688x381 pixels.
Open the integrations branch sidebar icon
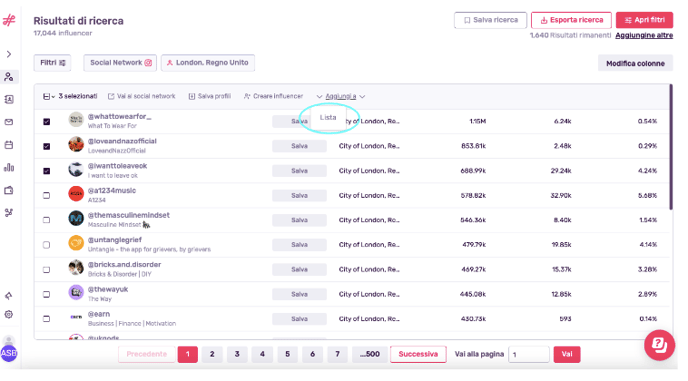[x=9, y=213]
